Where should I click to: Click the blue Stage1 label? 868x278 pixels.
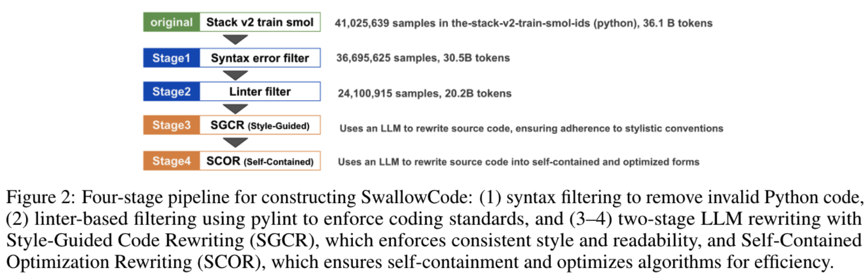point(172,58)
